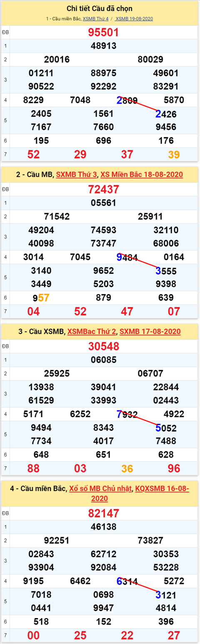Image resolution: width=200 pixels, height=644 pixels.
Task: Click second prize number 06707
Action: [150, 373]
